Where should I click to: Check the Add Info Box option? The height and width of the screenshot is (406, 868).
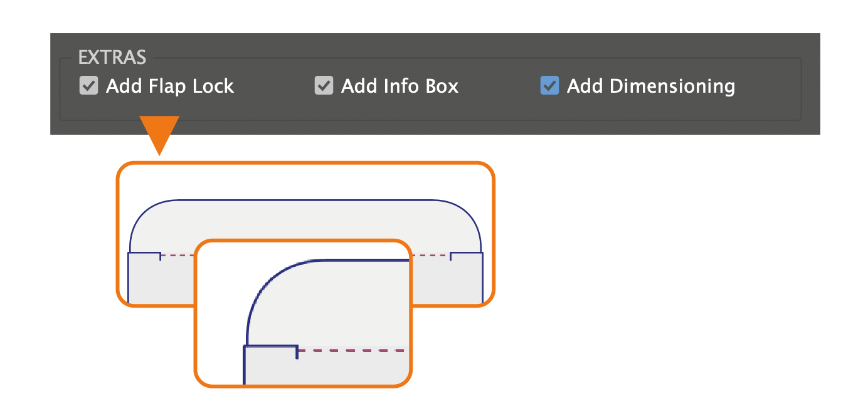(324, 86)
